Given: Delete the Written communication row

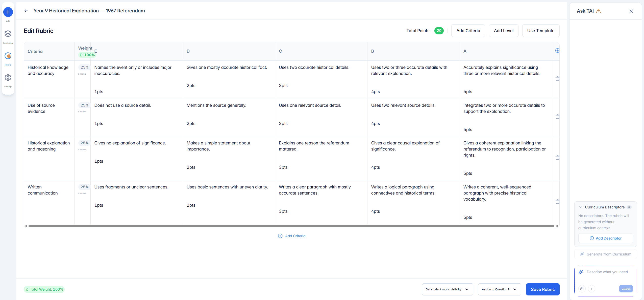Looking at the screenshot, I should coord(557,202).
